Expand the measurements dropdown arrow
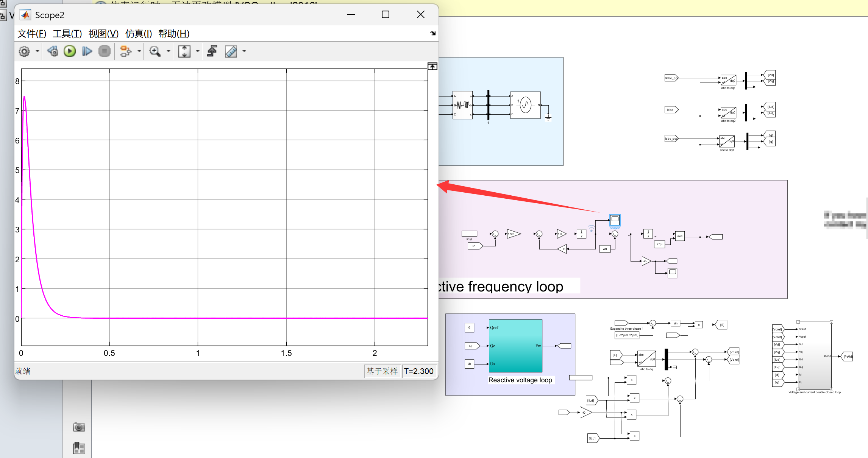868x458 pixels. (244, 51)
